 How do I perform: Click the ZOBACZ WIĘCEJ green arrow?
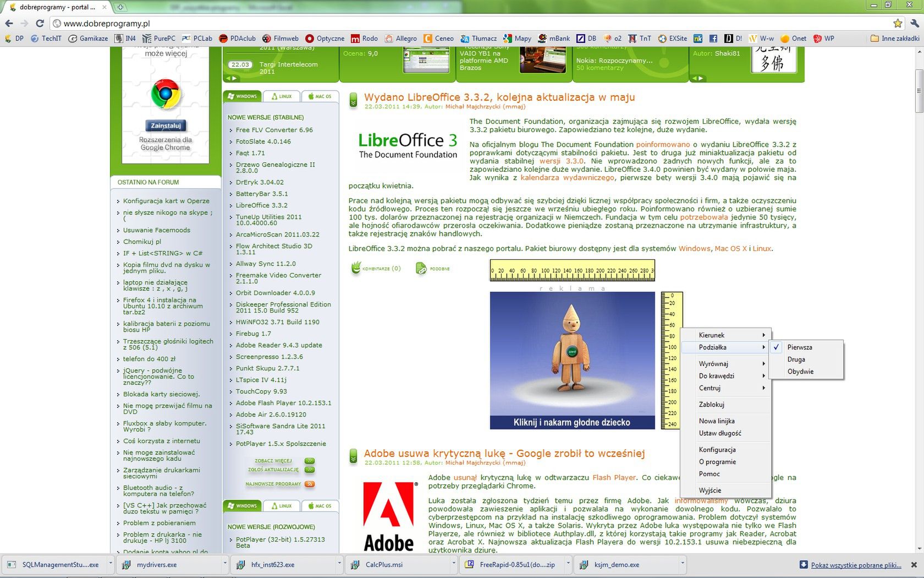point(310,461)
